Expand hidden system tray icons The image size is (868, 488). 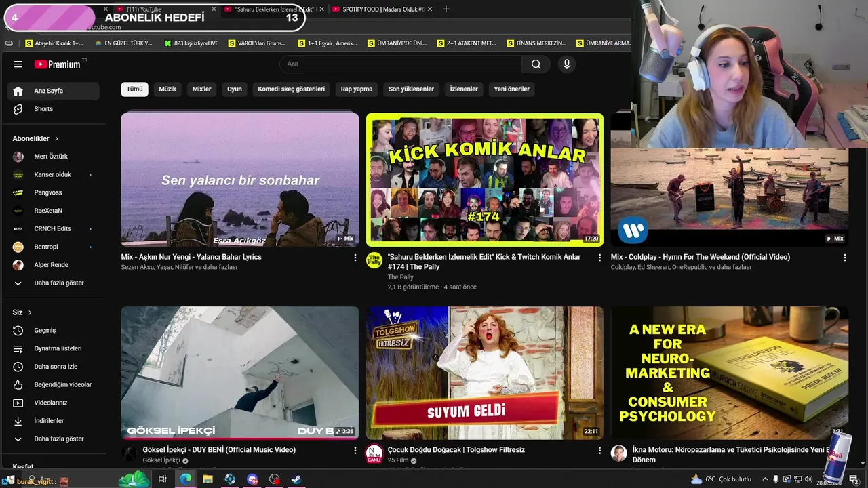tap(765, 479)
